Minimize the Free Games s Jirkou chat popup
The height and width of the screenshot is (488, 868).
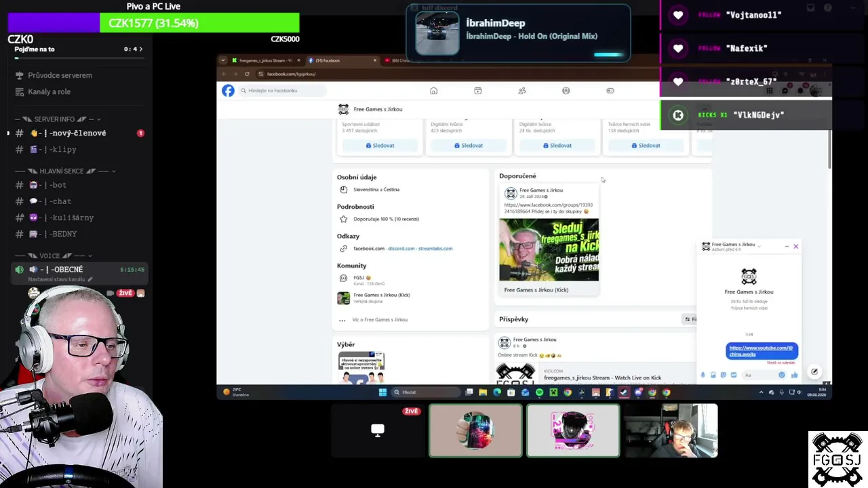tap(787, 246)
